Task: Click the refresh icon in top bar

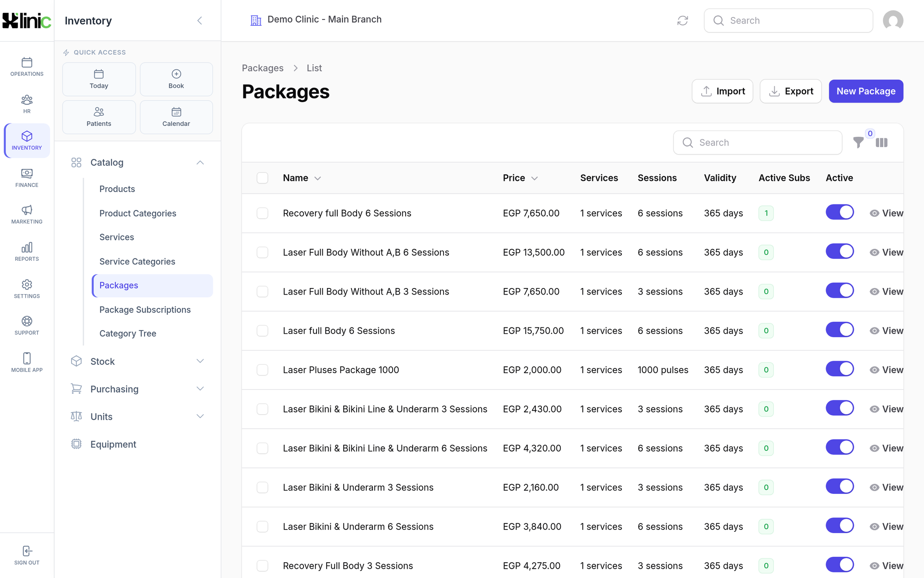Action: pyautogui.click(x=682, y=20)
